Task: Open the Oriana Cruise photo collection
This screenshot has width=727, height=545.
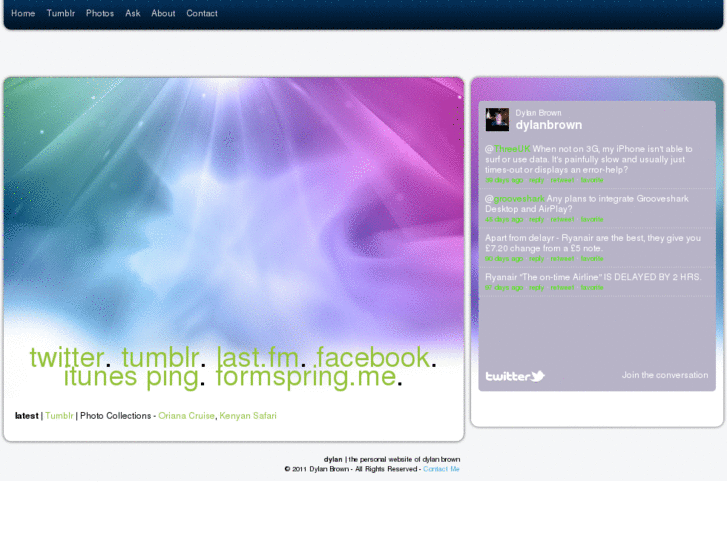Action: tap(186, 416)
